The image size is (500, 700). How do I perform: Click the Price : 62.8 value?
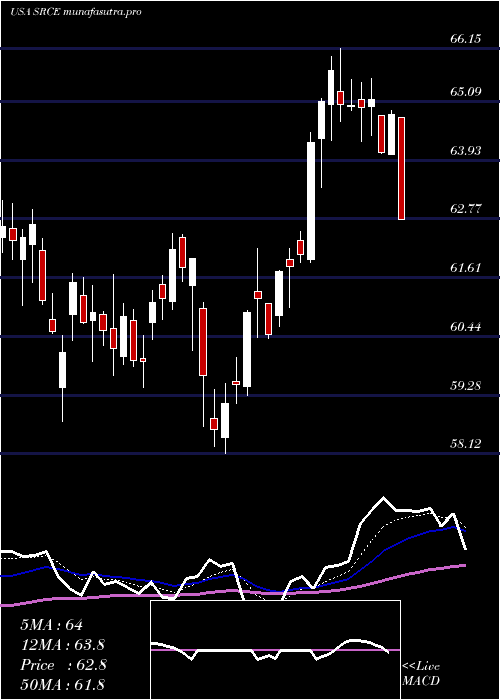(63, 665)
